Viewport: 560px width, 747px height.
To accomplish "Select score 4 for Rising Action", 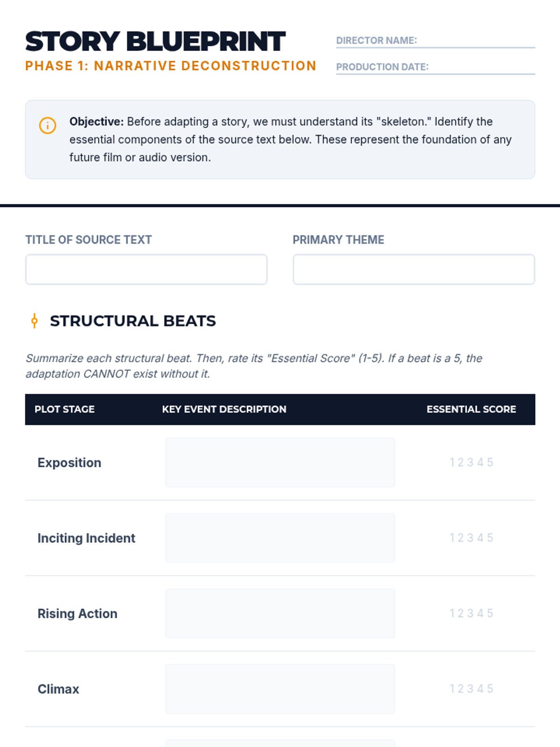I will point(480,613).
